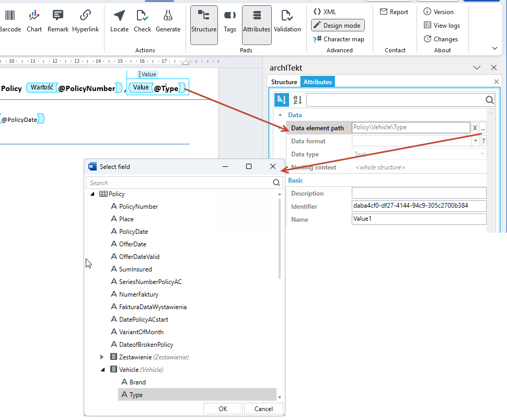Insert a Hyperlink from ribbon
The image size is (507, 420).
[x=85, y=21]
